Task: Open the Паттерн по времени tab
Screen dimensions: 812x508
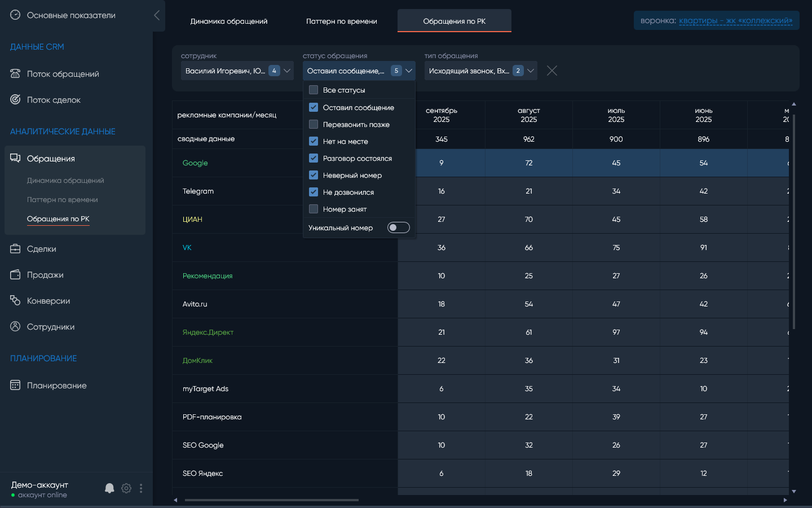Action: 341,21
